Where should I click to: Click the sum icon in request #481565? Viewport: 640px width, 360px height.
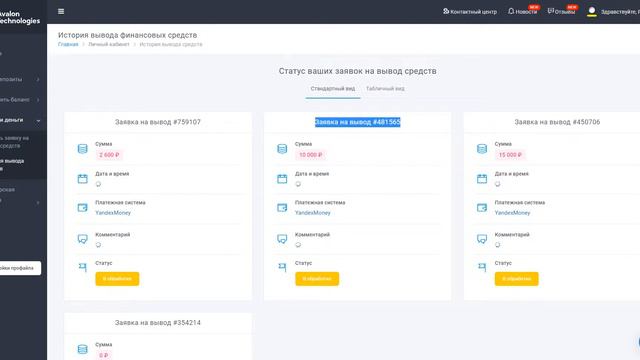tap(282, 149)
